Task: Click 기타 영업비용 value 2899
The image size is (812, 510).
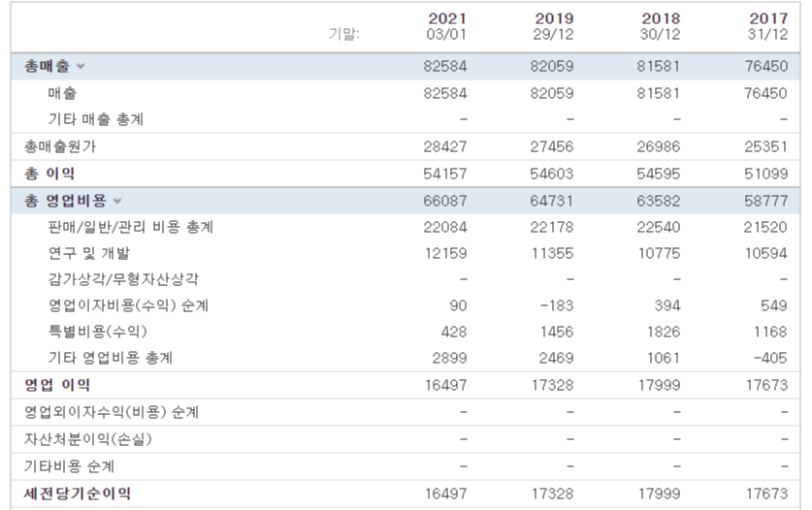Action: (449, 358)
